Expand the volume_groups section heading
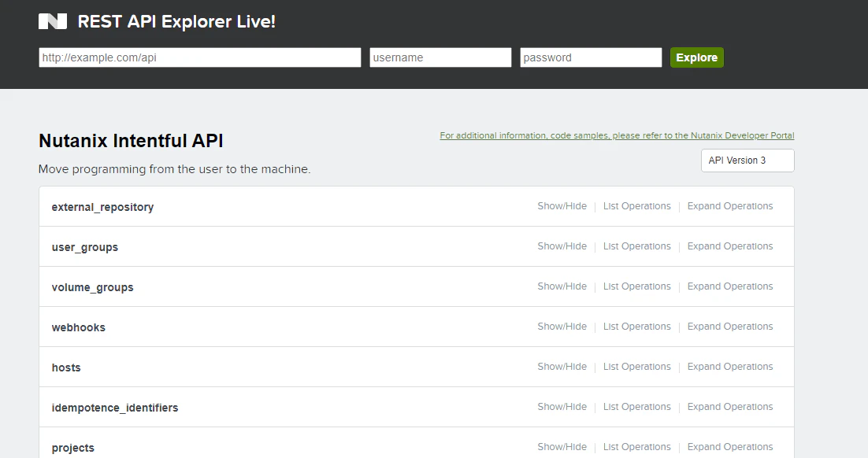 pos(92,288)
